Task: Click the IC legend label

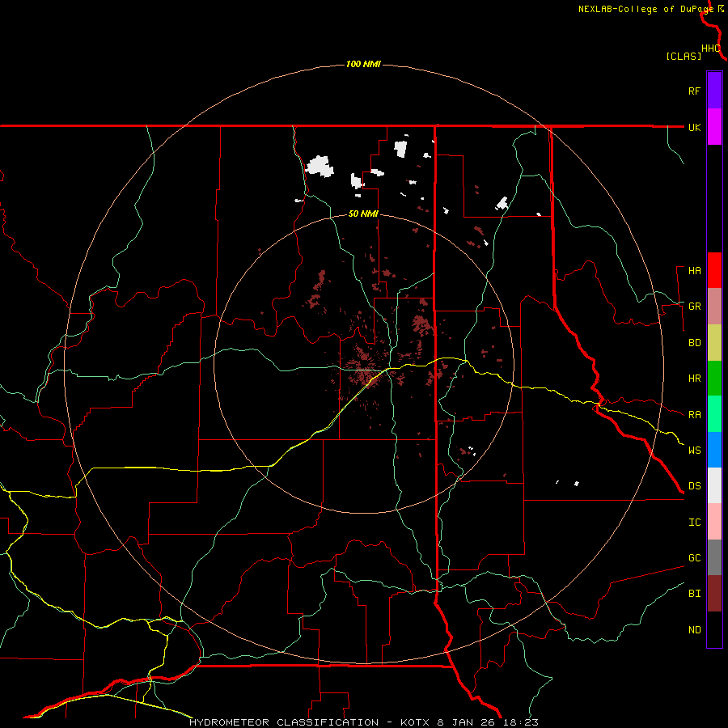Action: pyautogui.click(x=694, y=523)
